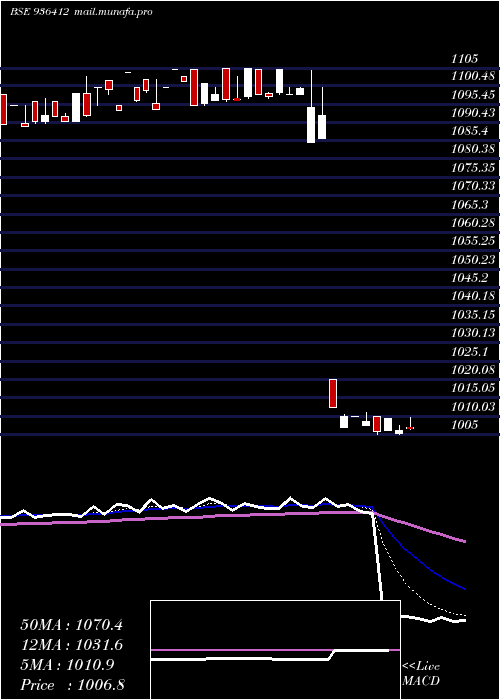The image size is (500, 700).
Task: Click the BSE 936412 chart title
Action: [39, 12]
